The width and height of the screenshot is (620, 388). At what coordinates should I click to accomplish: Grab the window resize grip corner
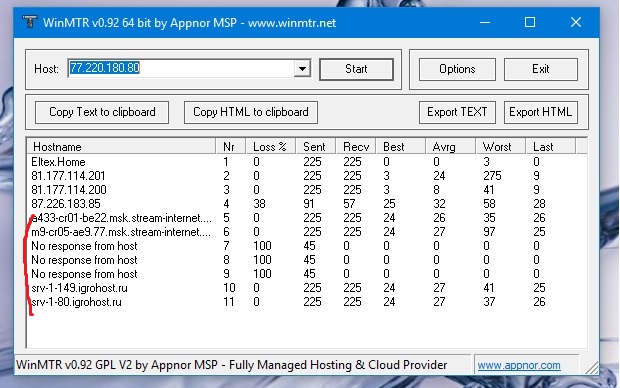tap(592, 368)
